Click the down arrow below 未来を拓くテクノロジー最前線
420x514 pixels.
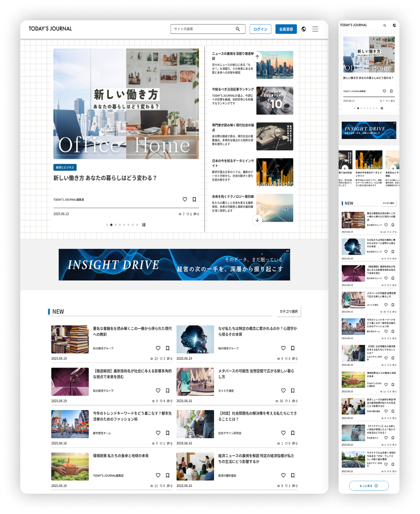(257, 220)
